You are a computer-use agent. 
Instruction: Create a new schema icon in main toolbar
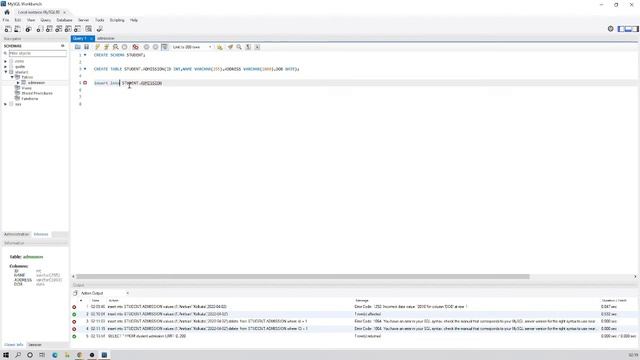[x=40, y=29]
